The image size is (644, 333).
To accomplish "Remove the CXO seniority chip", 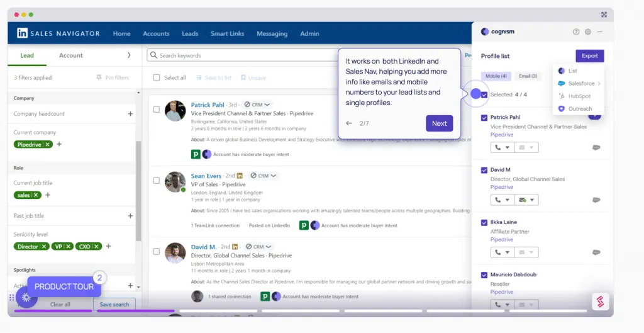I will (x=96, y=246).
